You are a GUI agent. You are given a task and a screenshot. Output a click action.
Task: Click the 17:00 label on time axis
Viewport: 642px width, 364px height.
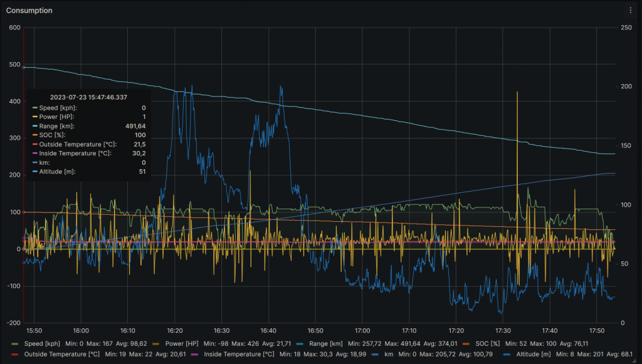tap(362, 330)
